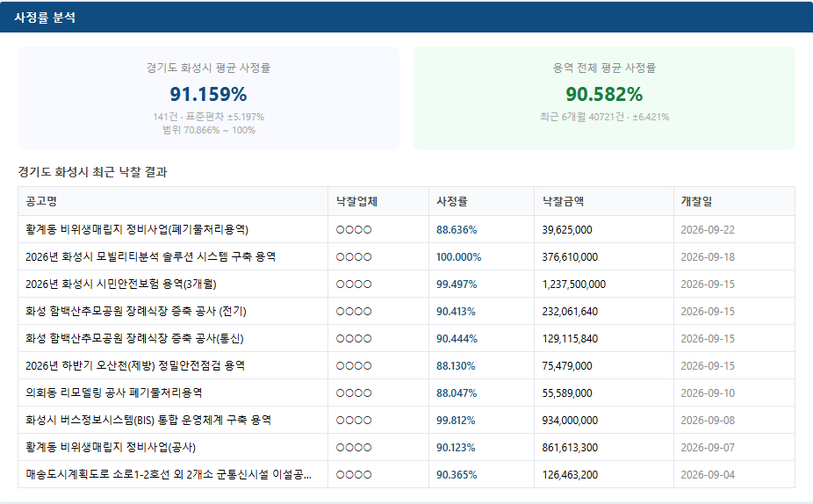Open 화성 함백산추모공원 장례식장 증축 공사 (전기)
The image size is (813, 504).
(x=136, y=311)
